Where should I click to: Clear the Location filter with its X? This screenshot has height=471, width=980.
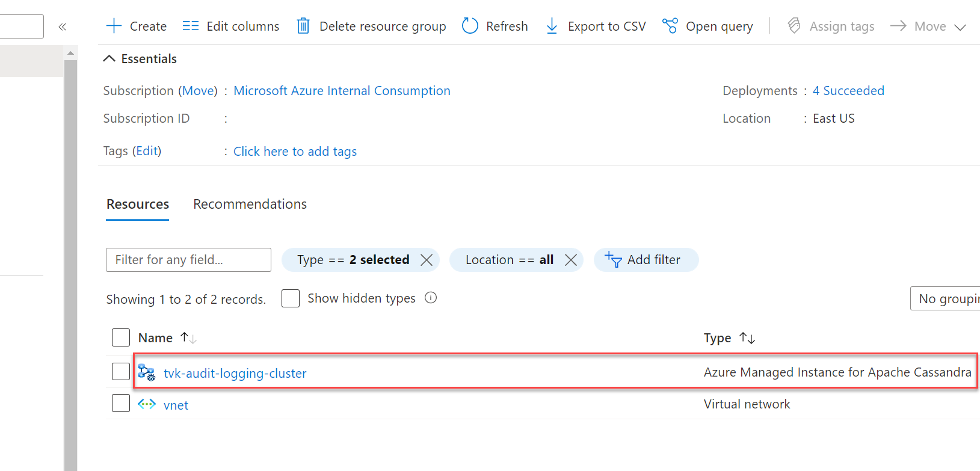571,260
